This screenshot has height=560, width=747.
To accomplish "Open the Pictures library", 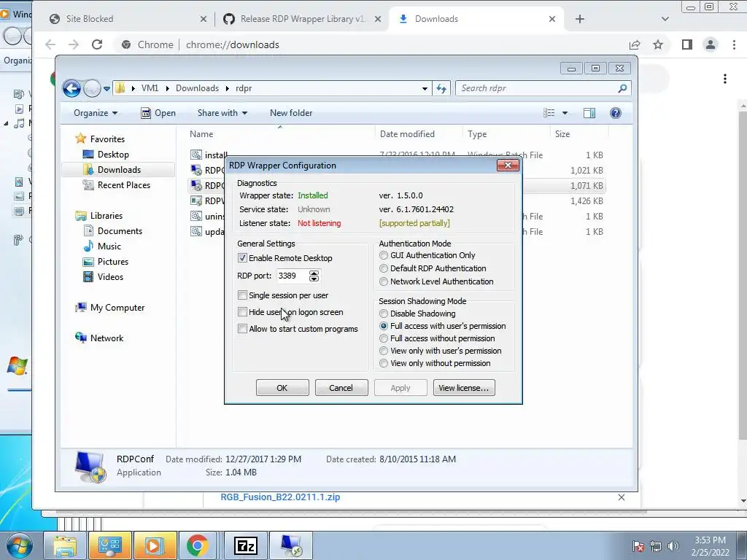I will 112,262.
